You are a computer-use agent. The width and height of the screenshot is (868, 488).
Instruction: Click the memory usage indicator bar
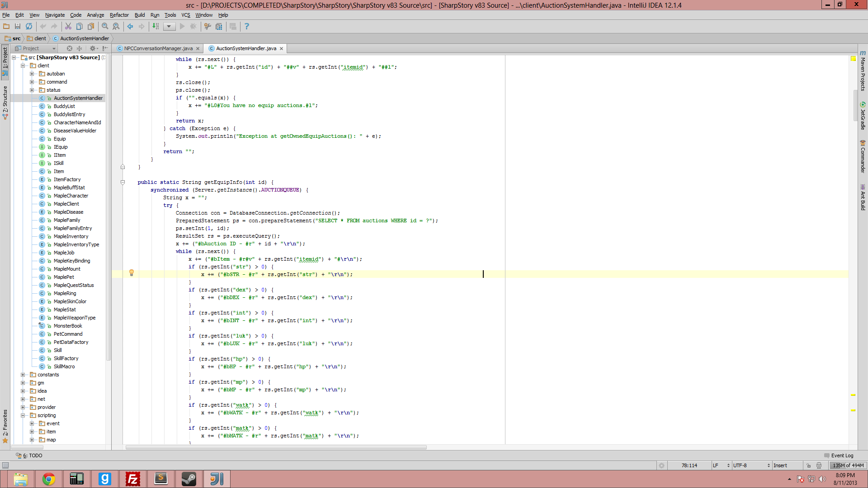tap(848, 465)
